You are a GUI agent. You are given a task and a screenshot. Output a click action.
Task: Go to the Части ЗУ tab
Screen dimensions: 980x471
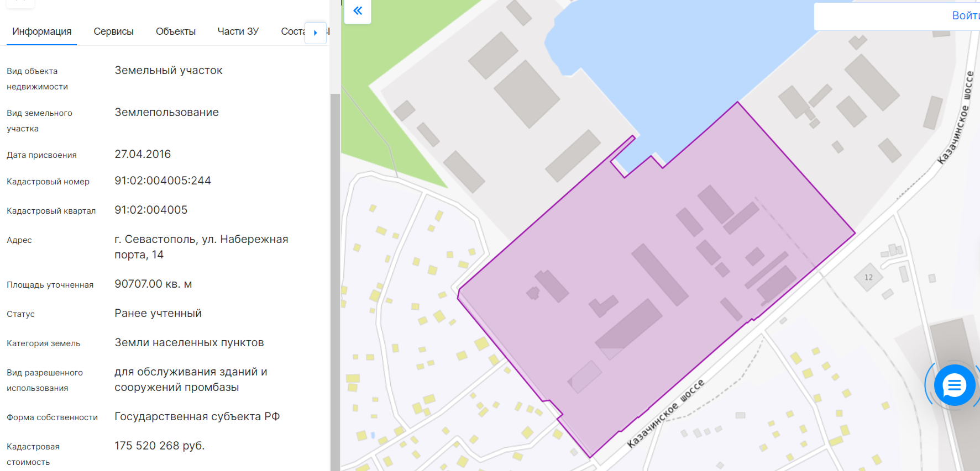[x=238, y=31]
